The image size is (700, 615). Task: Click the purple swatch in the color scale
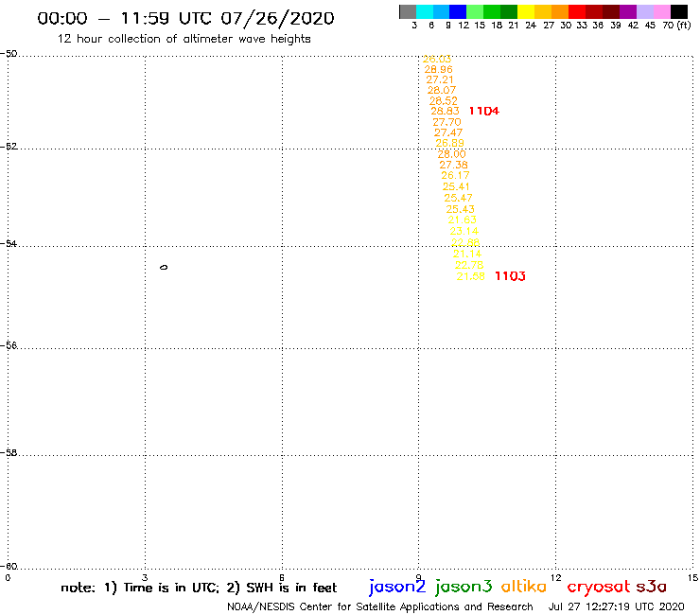point(628,11)
